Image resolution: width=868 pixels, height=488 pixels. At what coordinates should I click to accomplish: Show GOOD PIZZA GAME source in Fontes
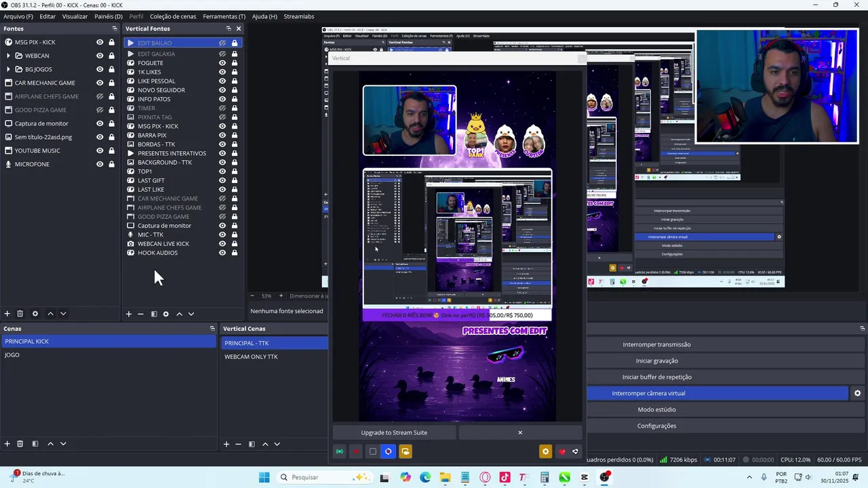(x=100, y=110)
